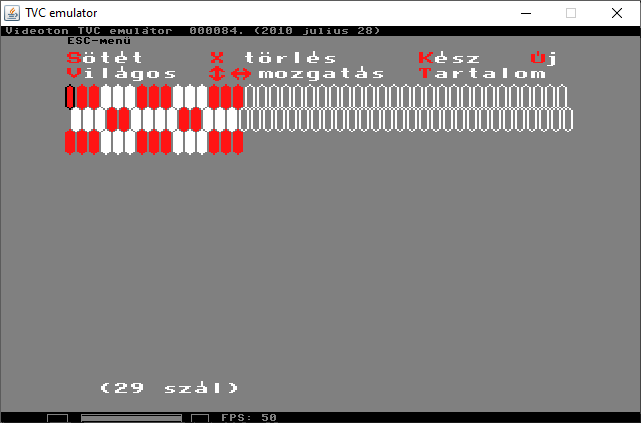Screen dimensions: 641x423
Task: Click the red V of Világos
Action: point(73,74)
